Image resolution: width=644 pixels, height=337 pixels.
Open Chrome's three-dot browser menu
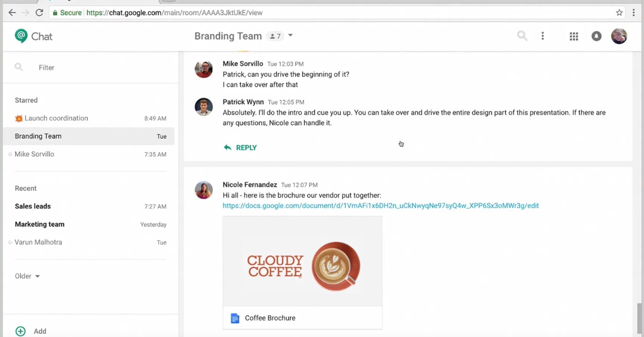633,13
